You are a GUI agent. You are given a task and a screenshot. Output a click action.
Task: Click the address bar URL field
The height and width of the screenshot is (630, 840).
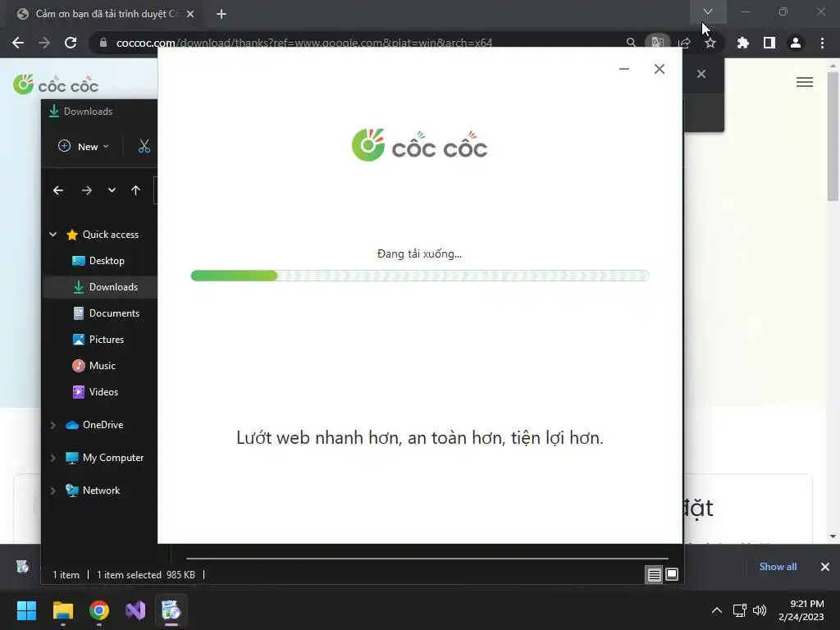pyautogui.click(x=304, y=43)
